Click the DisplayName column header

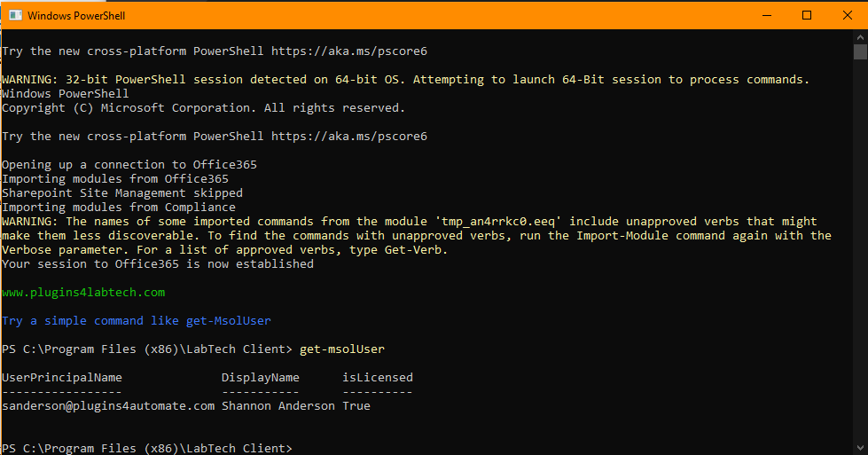tap(260, 378)
